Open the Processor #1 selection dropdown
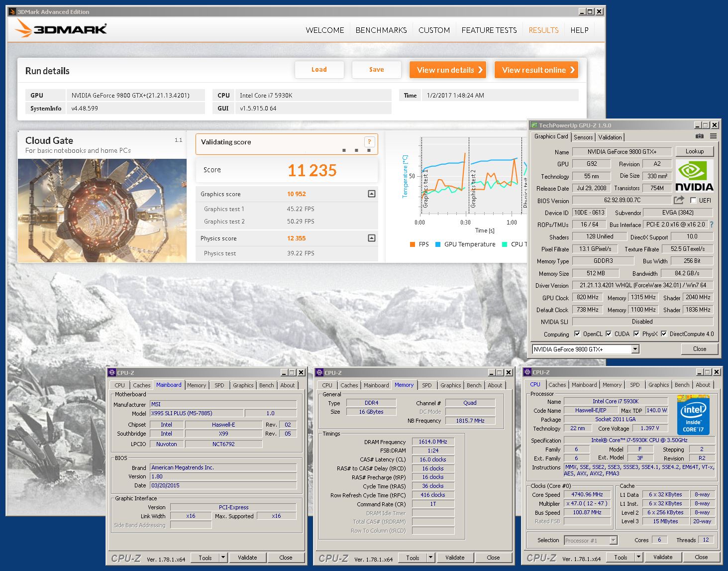This screenshot has height=571, width=728. point(613,540)
